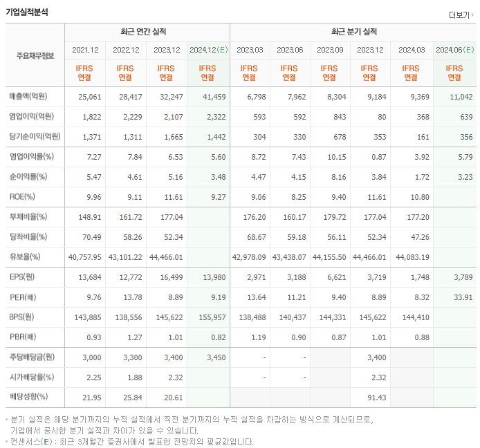
Task: Select the 매출액(억원) row label
Action: [x=28, y=96]
